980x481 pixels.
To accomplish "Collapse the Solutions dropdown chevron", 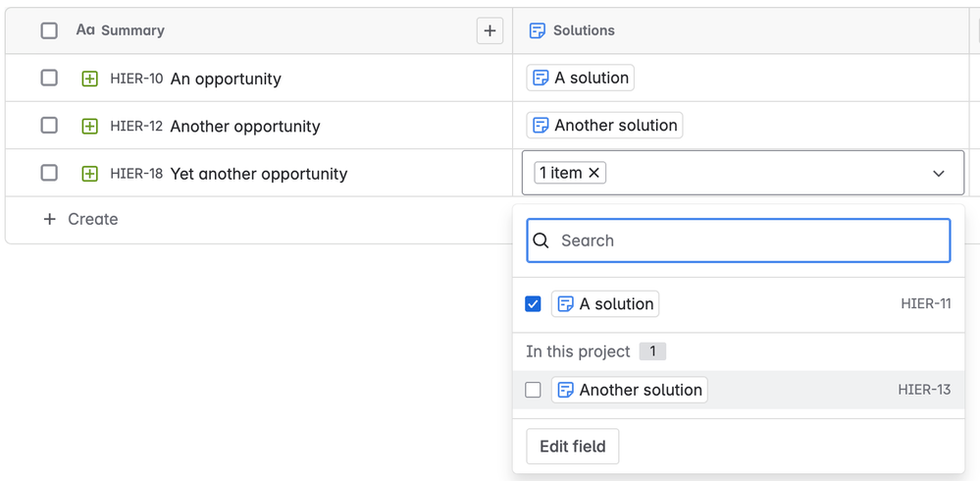I will [x=939, y=174].
